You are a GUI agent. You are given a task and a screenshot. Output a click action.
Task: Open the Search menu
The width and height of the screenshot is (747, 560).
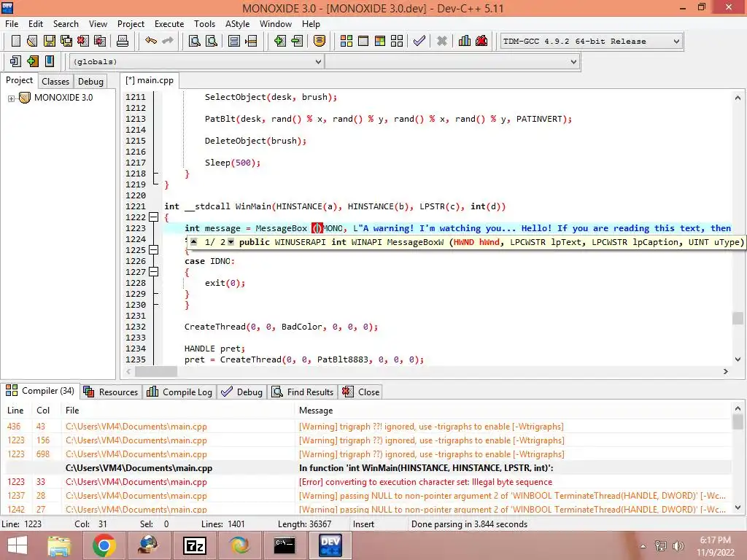66,24
